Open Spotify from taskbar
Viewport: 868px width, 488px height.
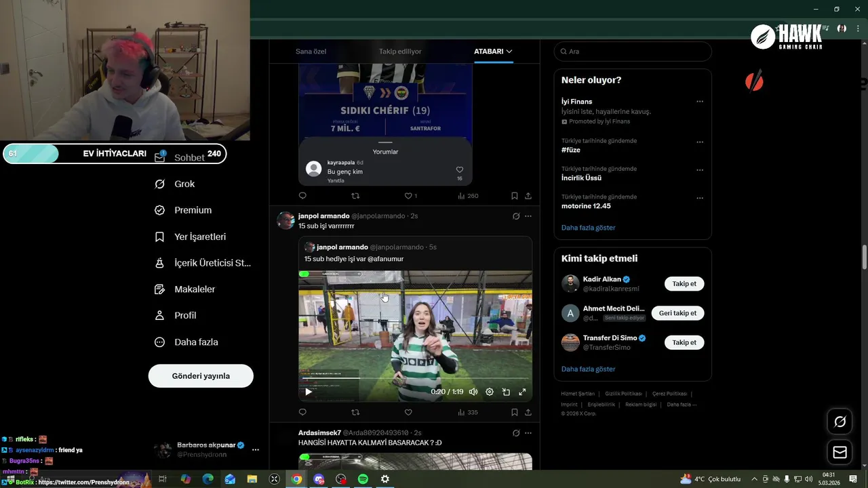[363, 479]
